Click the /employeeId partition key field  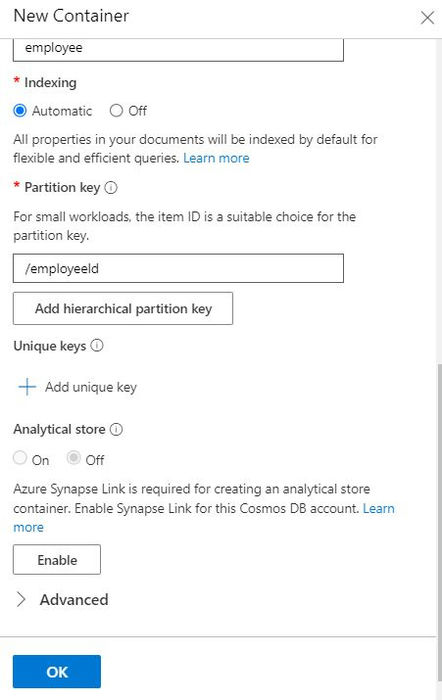click(178, 268)
